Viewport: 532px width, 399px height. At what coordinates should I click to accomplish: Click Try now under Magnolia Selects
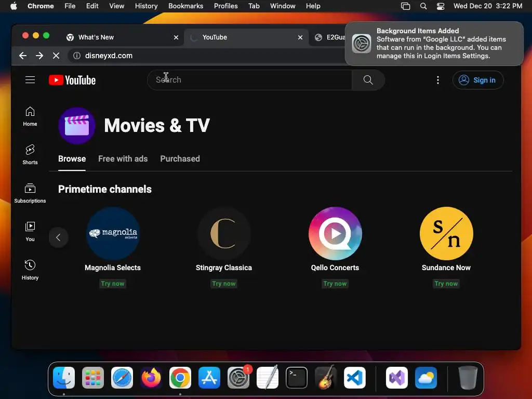[x=113, y=284]
